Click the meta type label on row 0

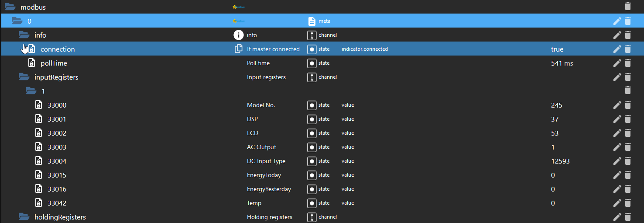click(x=325, y=21)
